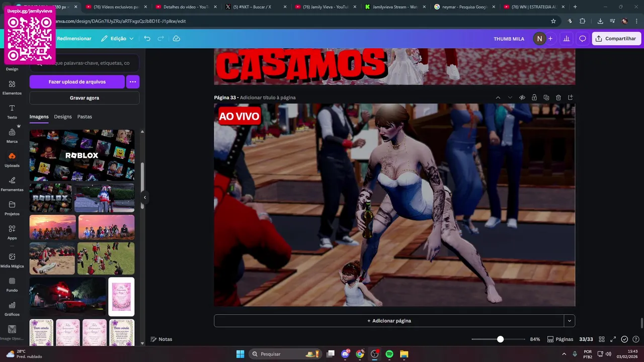
Task: Click the Redimensionar button
Action: click(74, 39)
